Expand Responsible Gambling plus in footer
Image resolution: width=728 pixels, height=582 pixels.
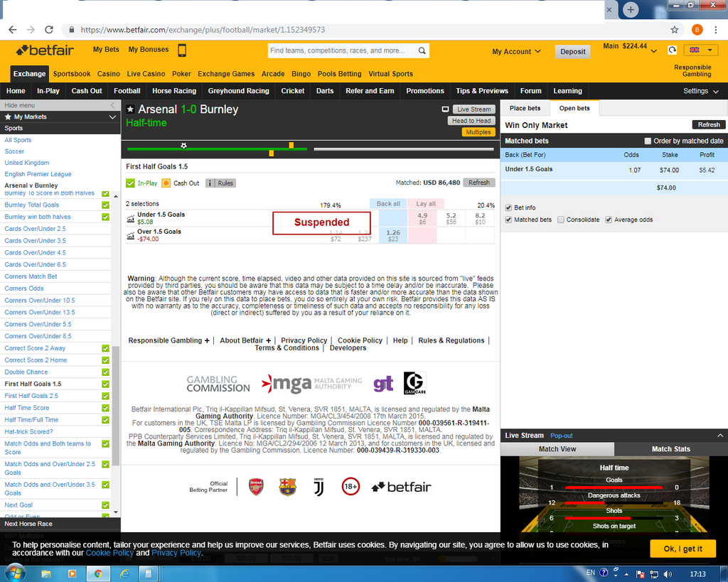[x=207, y=340]
